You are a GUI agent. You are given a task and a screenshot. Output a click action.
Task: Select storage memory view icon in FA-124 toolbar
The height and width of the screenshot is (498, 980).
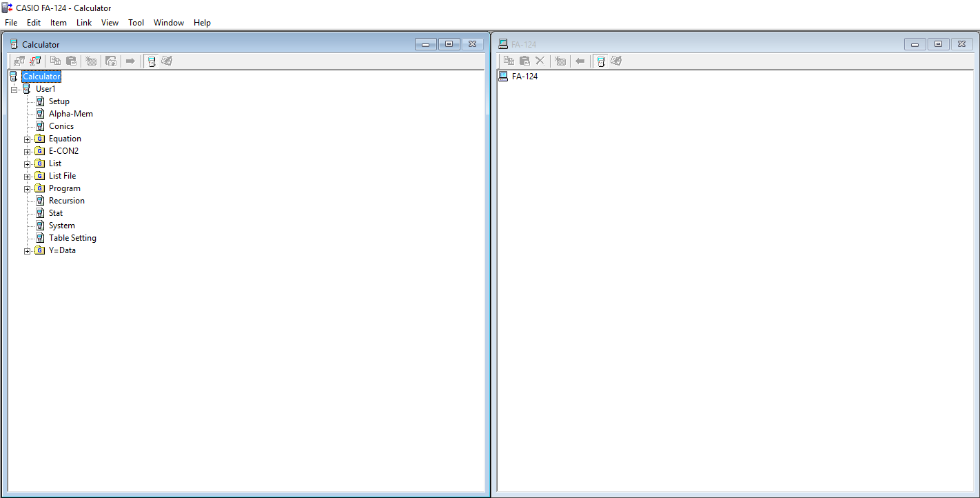(x=616, y=61)
